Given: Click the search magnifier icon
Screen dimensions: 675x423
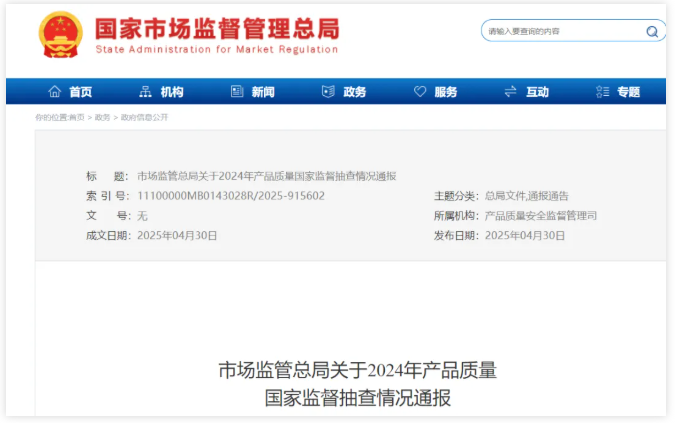Looking at the screenshot, I should click(x=652, y=31).
